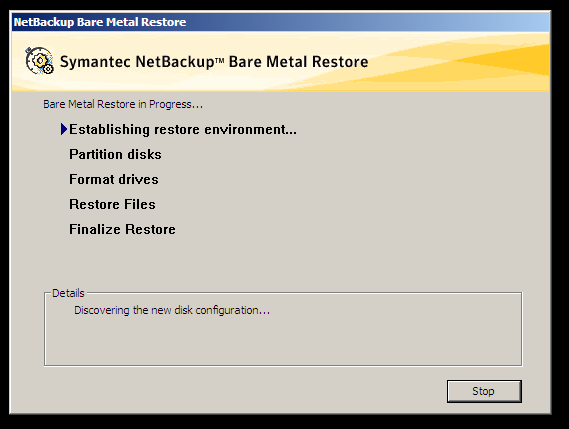Image resolution: width=569 pixels, height=429 pixels.
Task: Click the Restore Files step
Action: pos(112,204)
